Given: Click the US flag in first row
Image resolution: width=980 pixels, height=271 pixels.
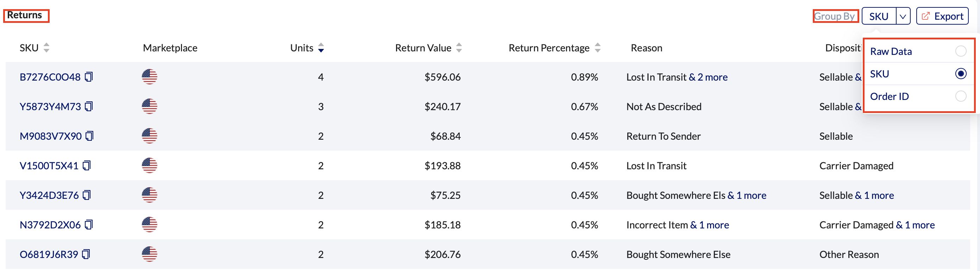Looking at the screenshot, I should coord(150,77).
